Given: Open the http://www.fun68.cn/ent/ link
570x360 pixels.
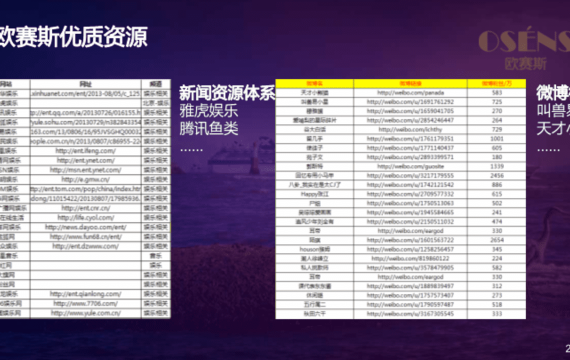Looking at the screenshot, I should pos(86,237).
